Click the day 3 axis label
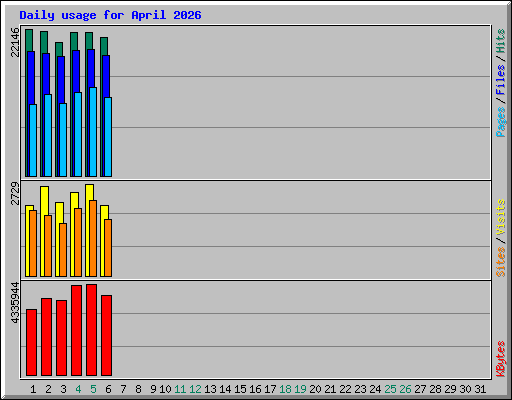512x400 pixels. tap(63, 389)
